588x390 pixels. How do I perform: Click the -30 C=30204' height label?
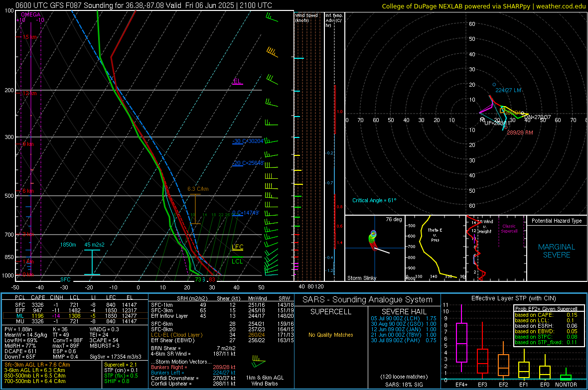coord(248,141)
